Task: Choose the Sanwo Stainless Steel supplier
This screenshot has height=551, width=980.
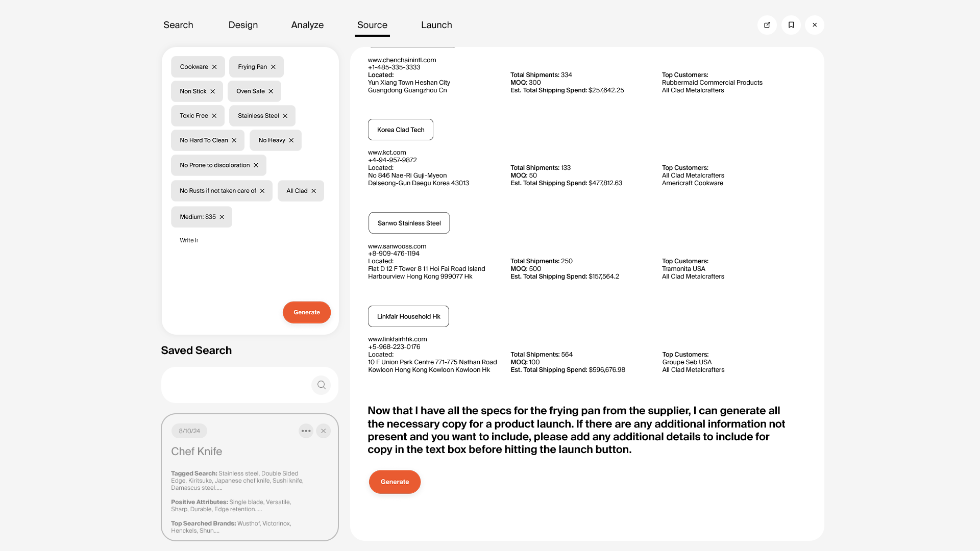Action: pyautogui.click(x=409, y=223)
